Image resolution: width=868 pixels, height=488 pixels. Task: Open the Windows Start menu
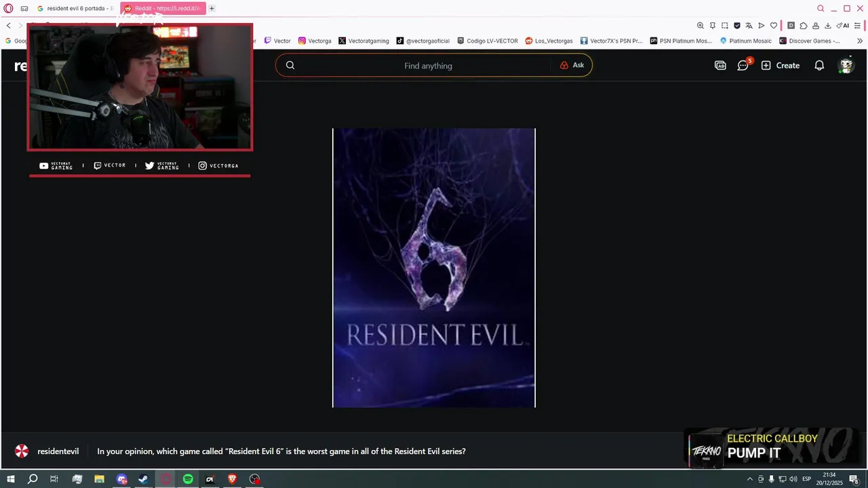(x=11, y=479)
